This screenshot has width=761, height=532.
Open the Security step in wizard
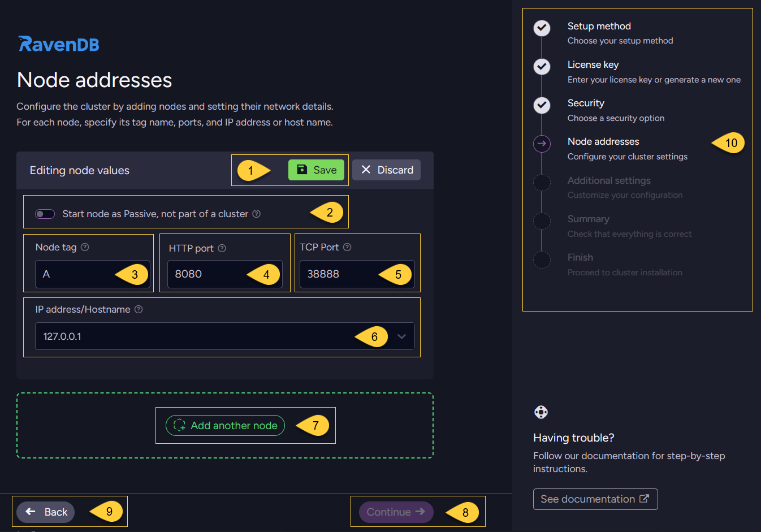point(586,103)
